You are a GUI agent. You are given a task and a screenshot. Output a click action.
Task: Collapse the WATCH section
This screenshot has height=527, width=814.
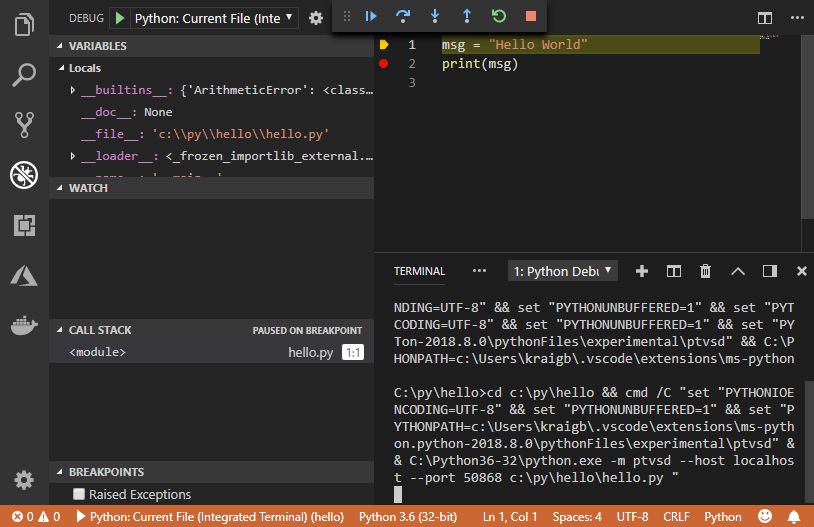click(x=60, y=188)
